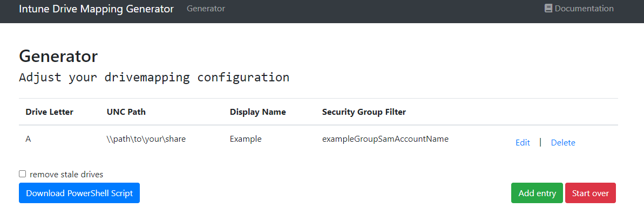Click the Example display name cell
Image resolution: width=644 pixels, height=215 pixels.
(246, 139)
